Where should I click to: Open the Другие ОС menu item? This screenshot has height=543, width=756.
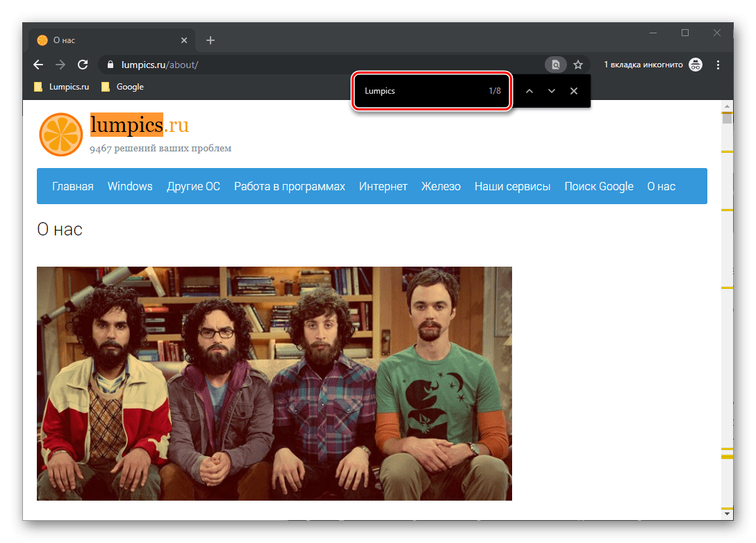[x=193, y=187]
